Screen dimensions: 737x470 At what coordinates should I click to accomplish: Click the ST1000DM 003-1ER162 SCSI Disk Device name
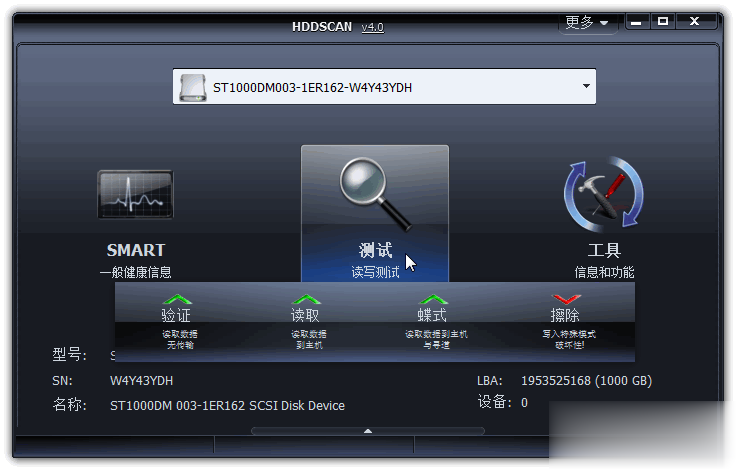(227, 406)
